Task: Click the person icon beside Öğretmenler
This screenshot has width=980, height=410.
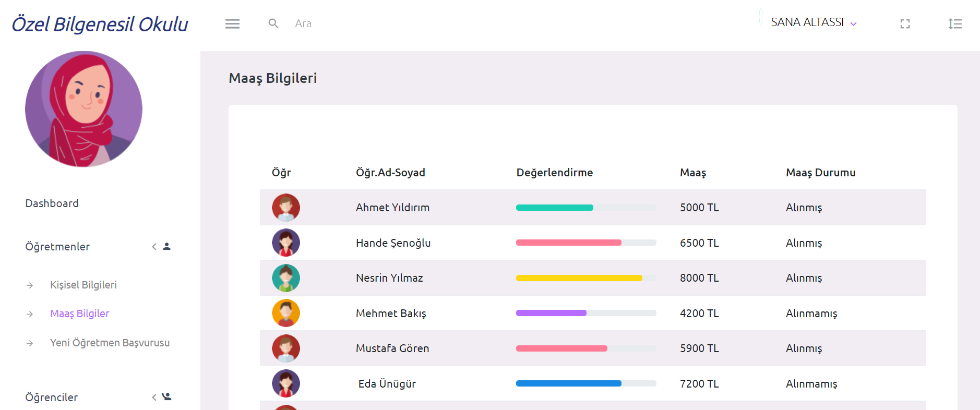Action: [167, 246]
